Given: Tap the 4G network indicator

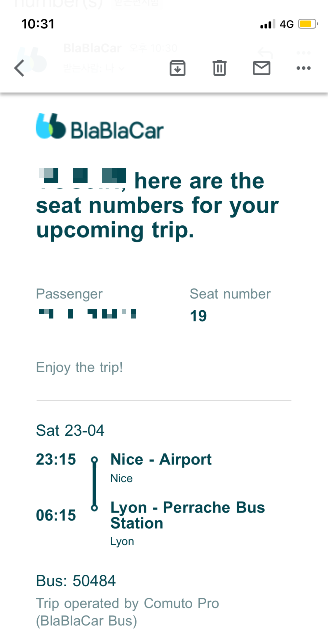Looking at the screenshot, I should point(287,24).
